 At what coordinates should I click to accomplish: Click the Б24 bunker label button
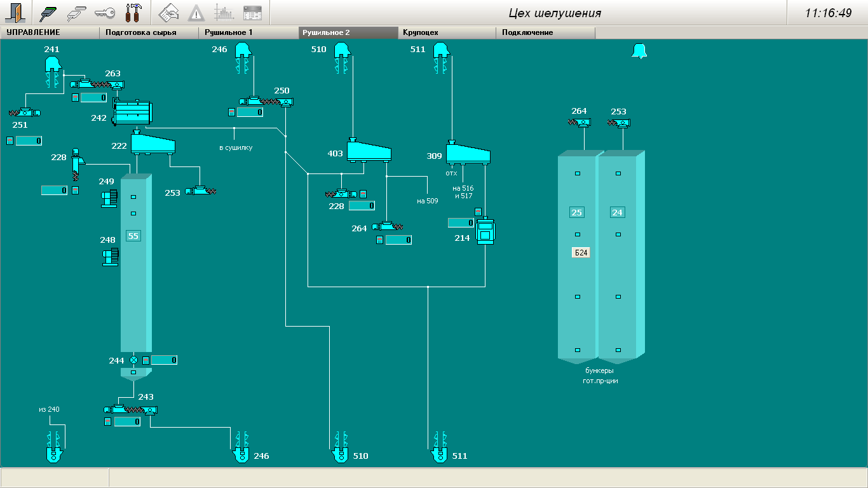[x=581, y=252]
